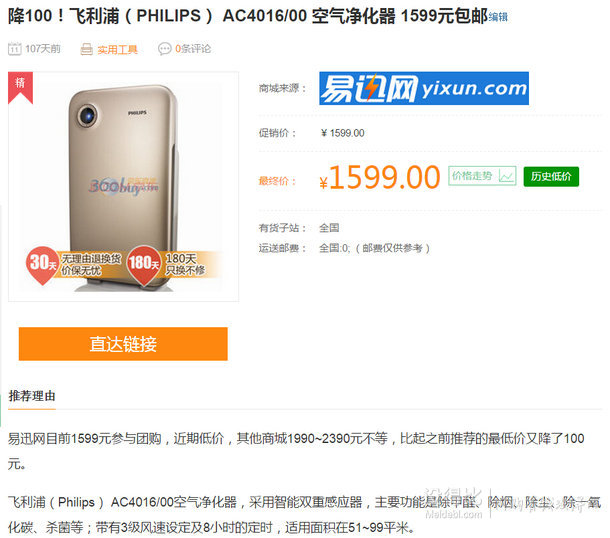Click the chart icon in 价格走势 button
Image resolution: width=610 pixels, height=538 pixels.
[506, 176]
